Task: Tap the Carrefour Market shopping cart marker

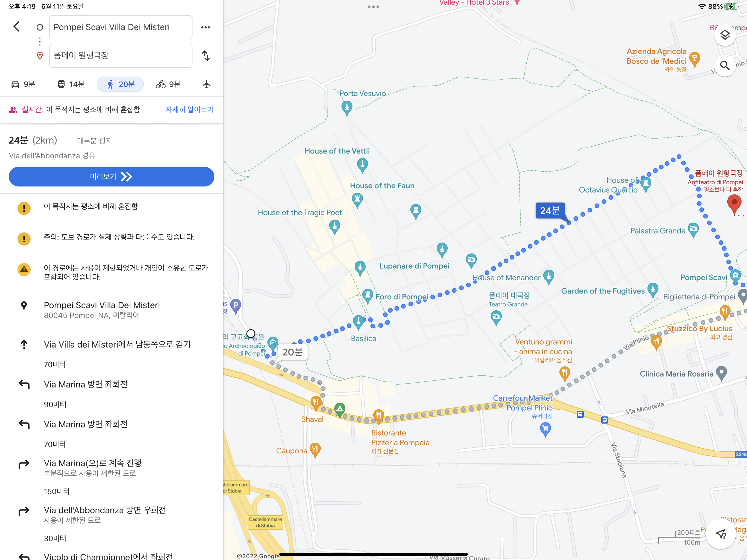Action: pos(545,430)
